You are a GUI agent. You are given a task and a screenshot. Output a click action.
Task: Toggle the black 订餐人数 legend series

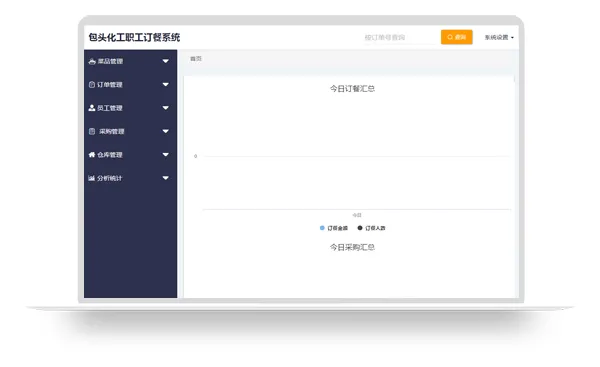(x=371, y=228)
